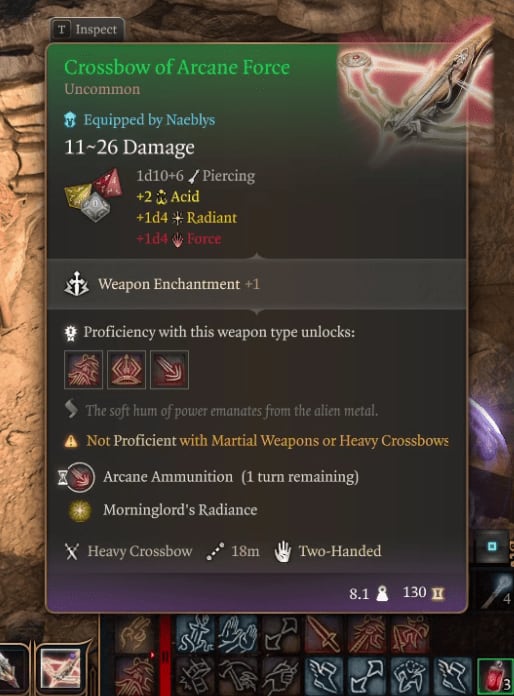Select the first proficiency weapon action icon

83,369
